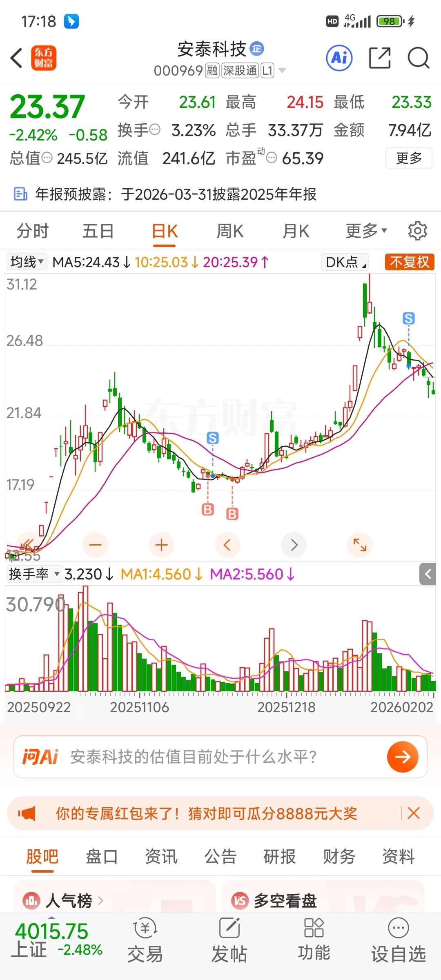This screenshot has height=980, width=441.
Task: Open the search magnifier icon
Action: coord(419,58)
